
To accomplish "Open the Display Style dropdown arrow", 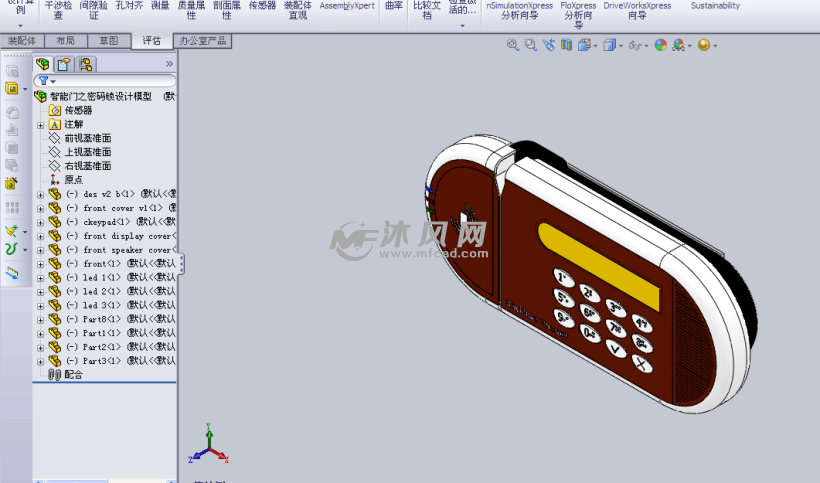I will (621, 46).
